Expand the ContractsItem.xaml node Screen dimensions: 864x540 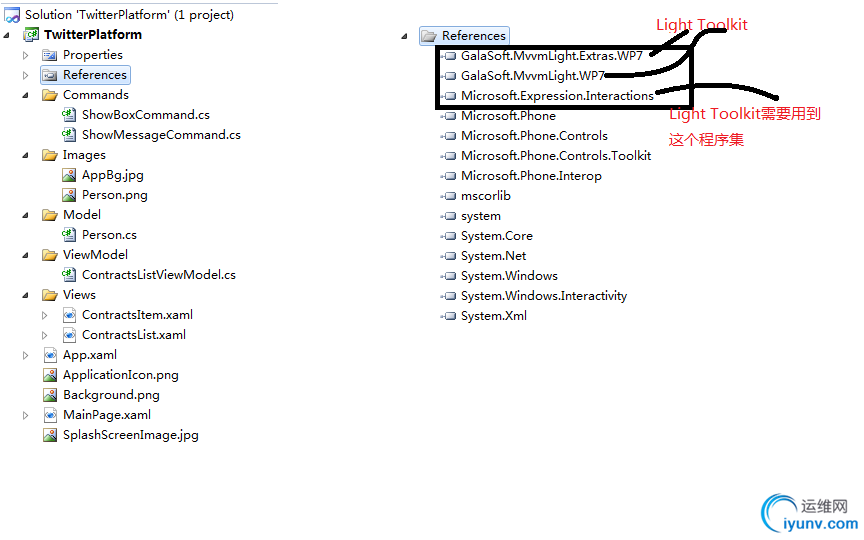click(x=45, y=315)
